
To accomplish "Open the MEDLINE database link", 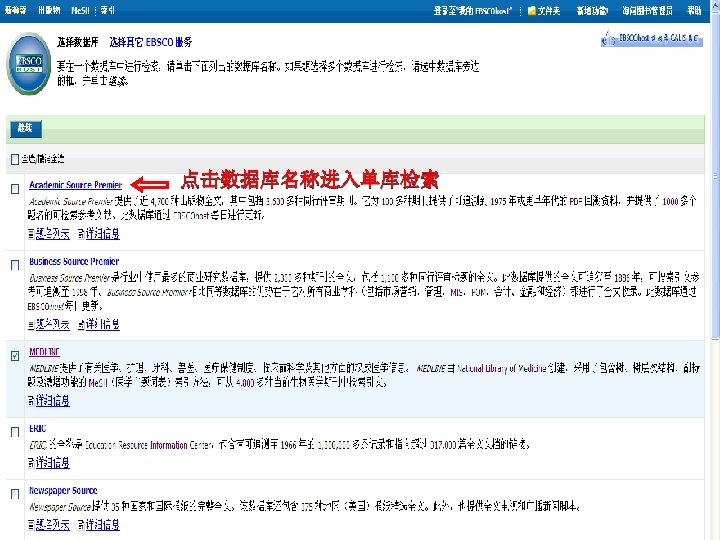I will (x=45, y=352).
